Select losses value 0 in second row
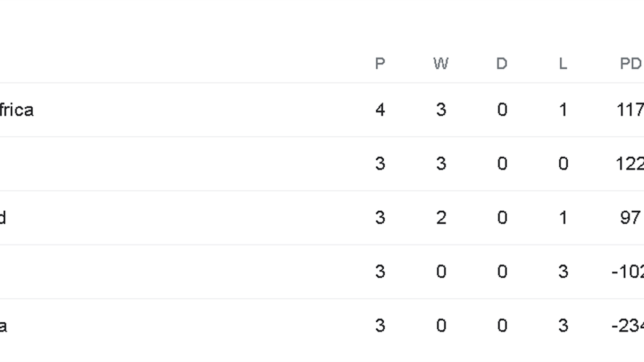The image size is (644, 362). point(562,164)
